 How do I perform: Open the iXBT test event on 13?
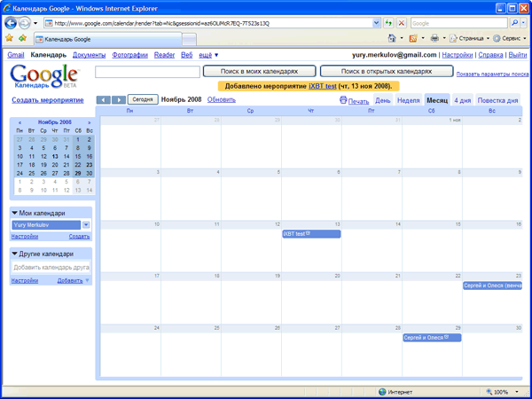311,234
